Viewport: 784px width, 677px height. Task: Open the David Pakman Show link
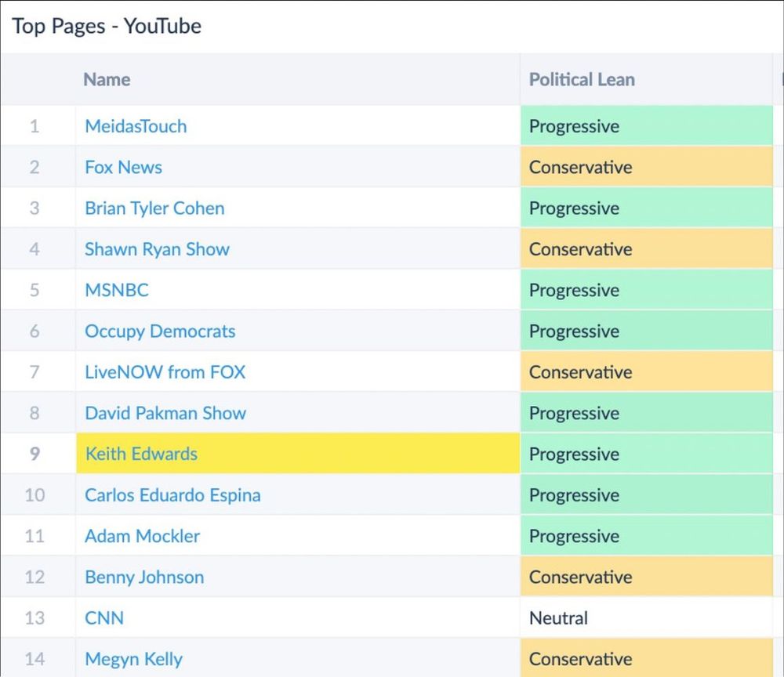point(165,413)
